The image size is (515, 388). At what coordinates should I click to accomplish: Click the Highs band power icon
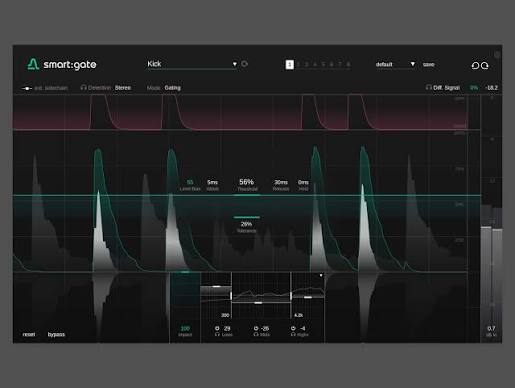293,328
